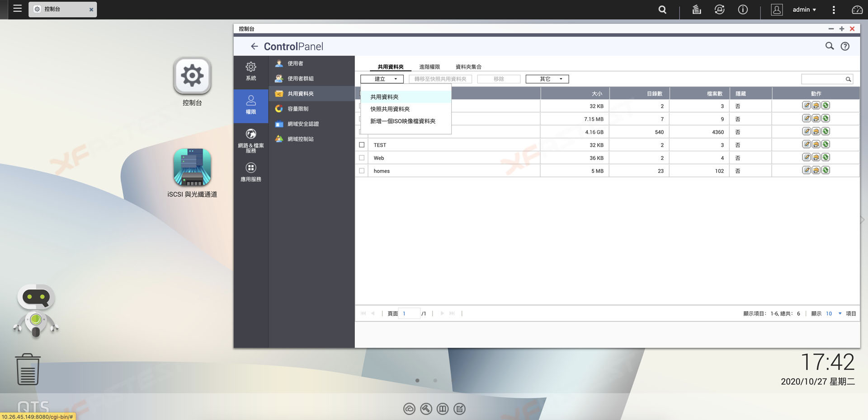Viewport: 868px width, 420px height.
Task: Select 應用服務 category in sidebar
Action: tap(251, 172)
